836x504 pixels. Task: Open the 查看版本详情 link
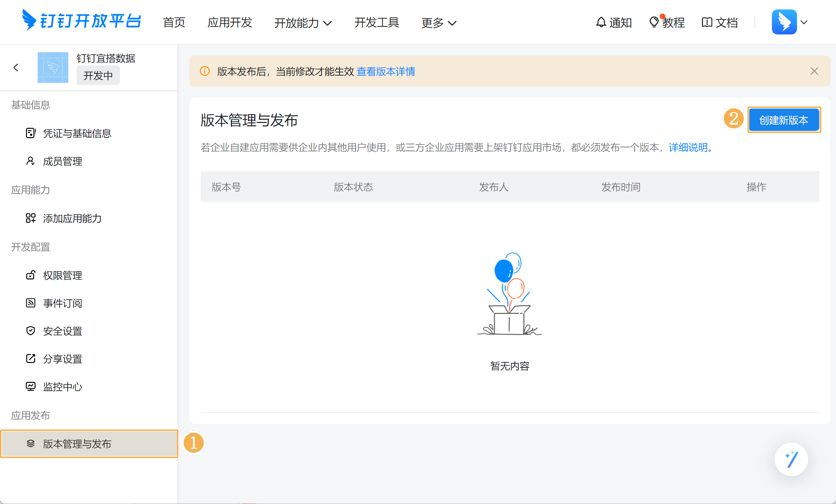(x=386, y=71)
